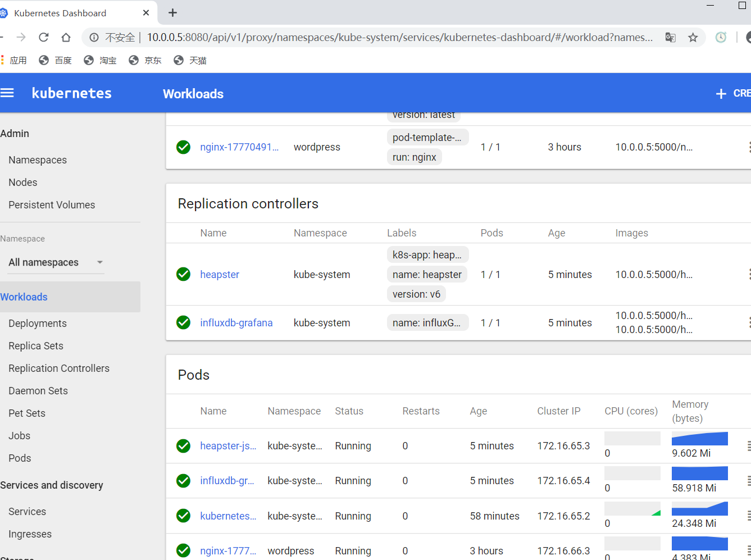Click the browser reload icon
This screenshot has width=751, height=560.
[44, 38]
